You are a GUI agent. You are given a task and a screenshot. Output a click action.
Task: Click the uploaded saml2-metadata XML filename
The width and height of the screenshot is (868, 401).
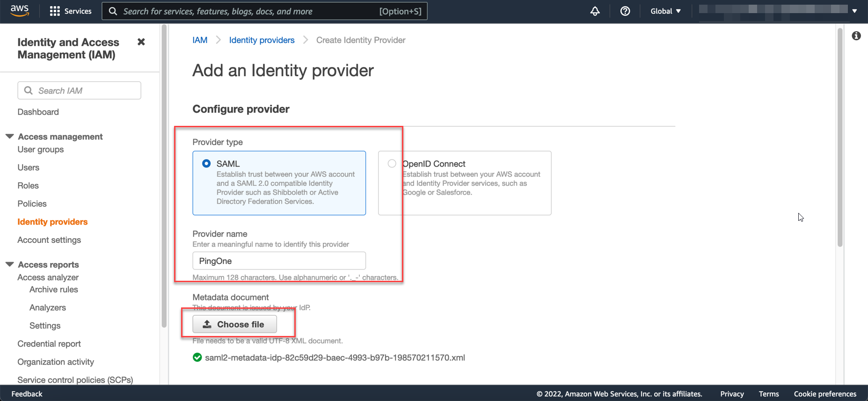[x=335, y=357]
